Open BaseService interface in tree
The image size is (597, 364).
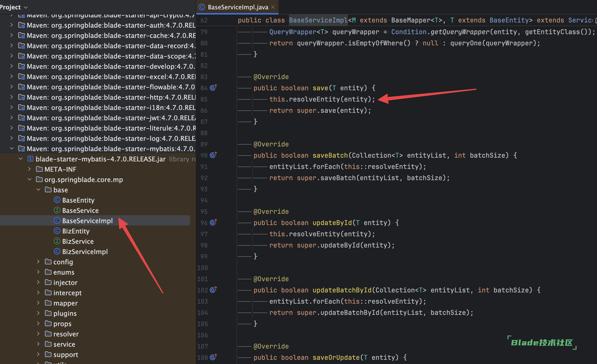pyautogui.click(x=80, y=211)
